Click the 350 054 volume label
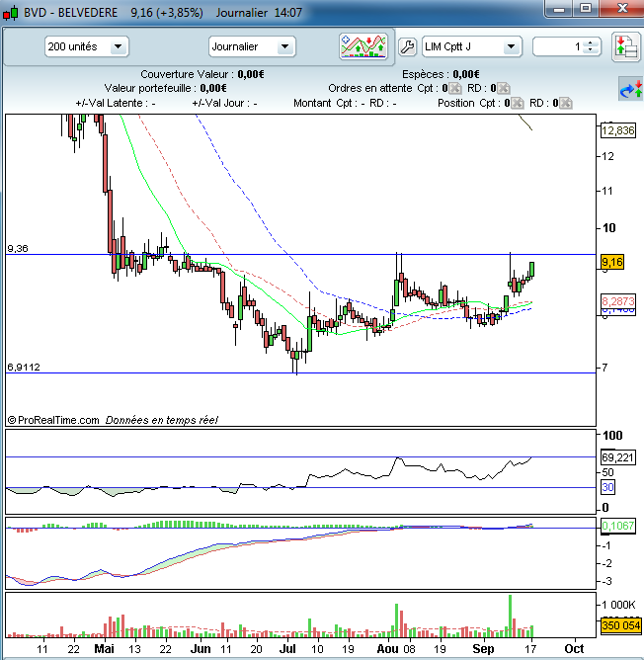 point(621,625)
